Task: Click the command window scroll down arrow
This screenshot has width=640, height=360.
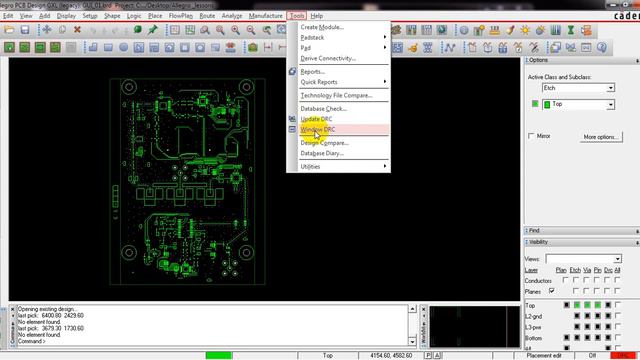Action: pyautogui.click(x=412, y=341)
